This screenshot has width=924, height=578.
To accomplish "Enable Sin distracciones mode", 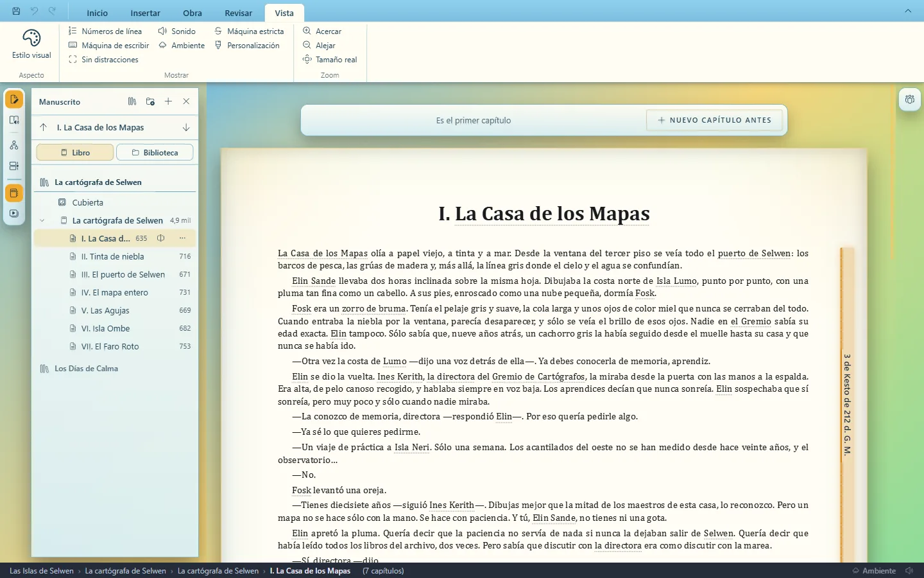I will [x=103, y=59].
